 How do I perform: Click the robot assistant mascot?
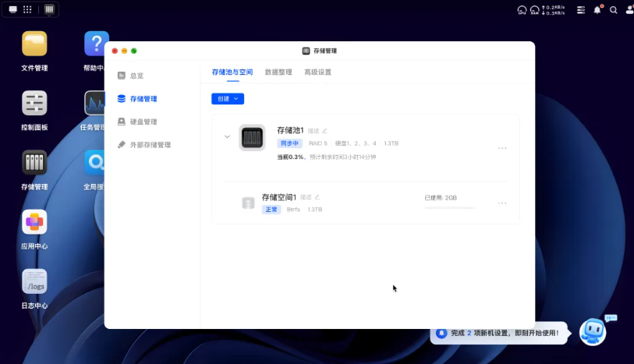click(x=593, y=332)
